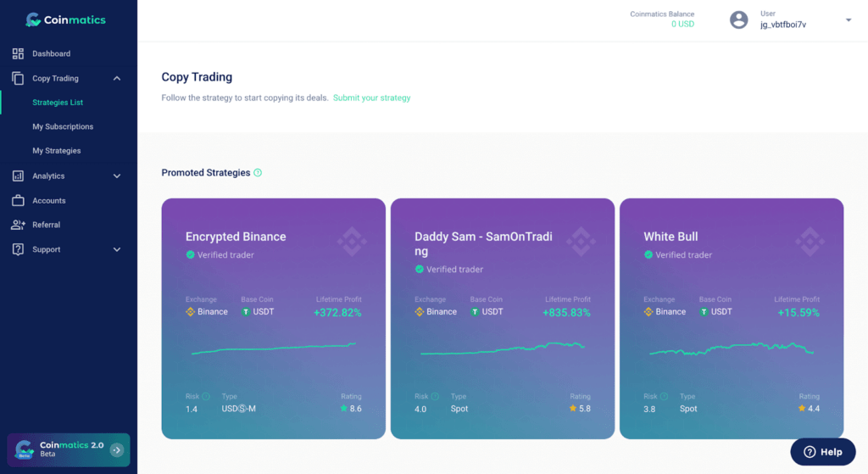Click the Analytics chart icon

click(18, 176)
